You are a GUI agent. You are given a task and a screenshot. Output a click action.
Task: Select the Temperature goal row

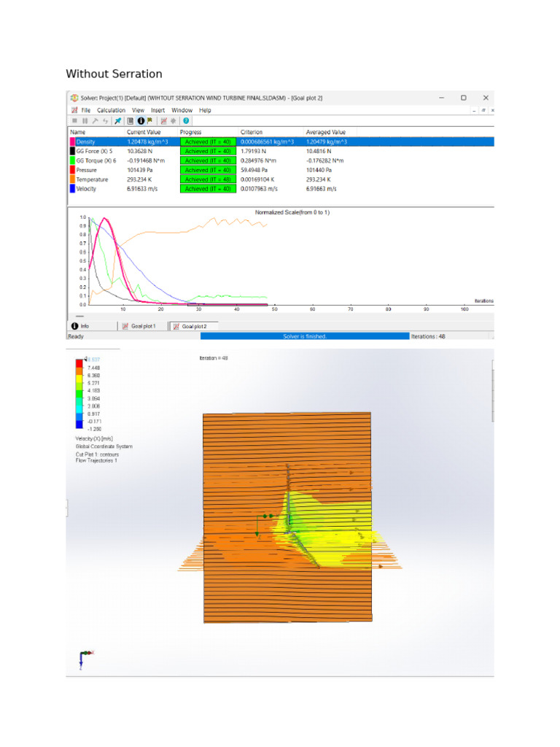click(x=281, y=179)
